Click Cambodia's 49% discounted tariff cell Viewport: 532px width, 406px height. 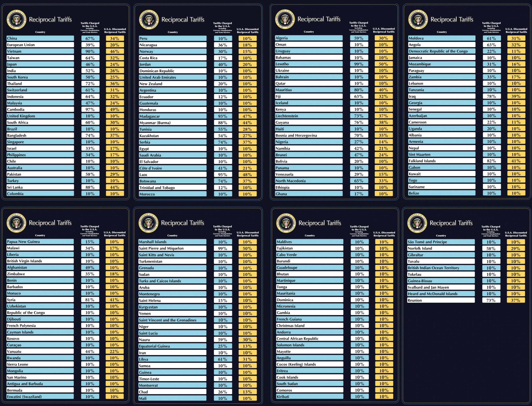click(115, 109)
